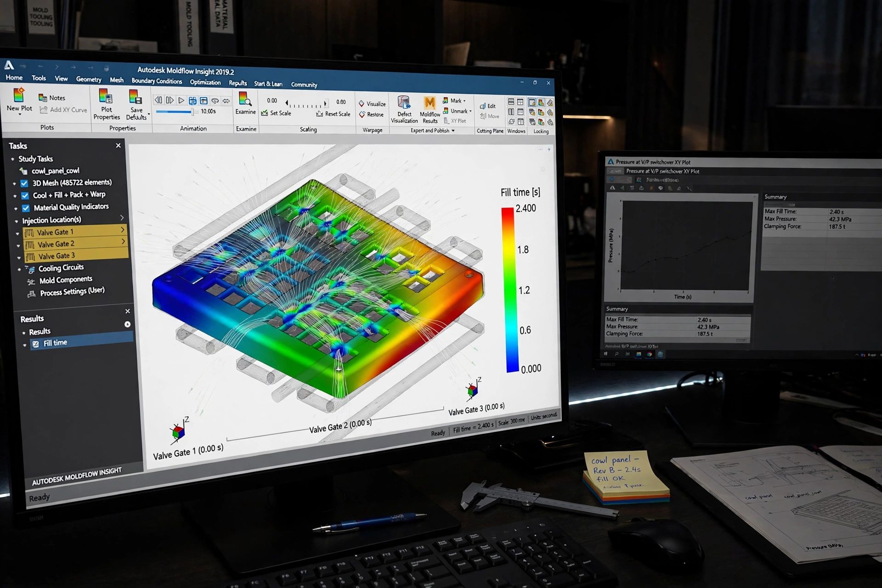Image resolution: width=882 pixels, height=588 pixels.
Task: Click Set Scale in Scaling group
Action: 276,113
